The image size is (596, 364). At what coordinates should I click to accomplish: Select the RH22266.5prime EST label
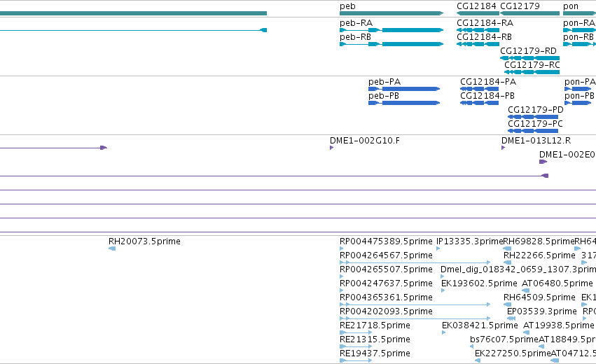539,255
